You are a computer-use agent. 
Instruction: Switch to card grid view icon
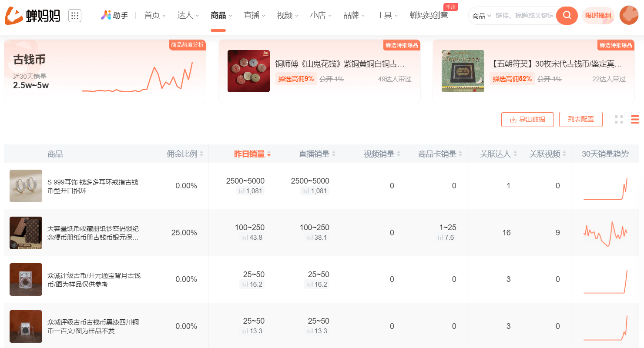pos(619,119)
